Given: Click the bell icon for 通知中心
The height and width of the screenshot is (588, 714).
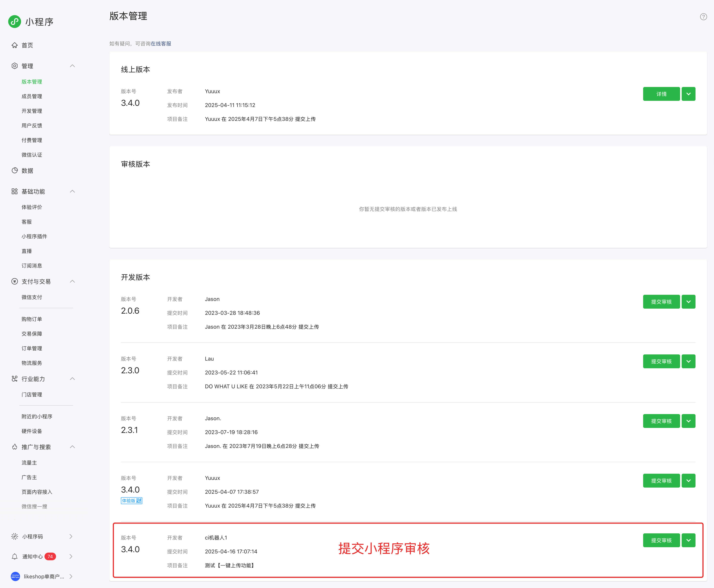Looking at the screenshot, I should click(x=15, y=556).
